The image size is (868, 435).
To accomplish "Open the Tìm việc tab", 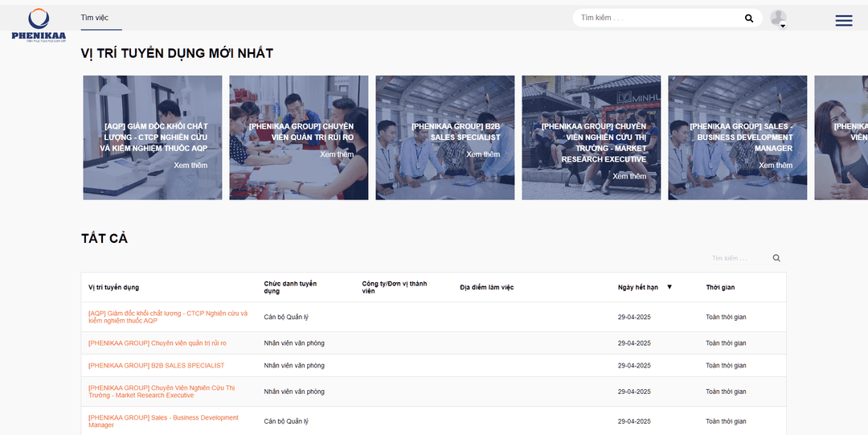I will click(x=95, y=17).
